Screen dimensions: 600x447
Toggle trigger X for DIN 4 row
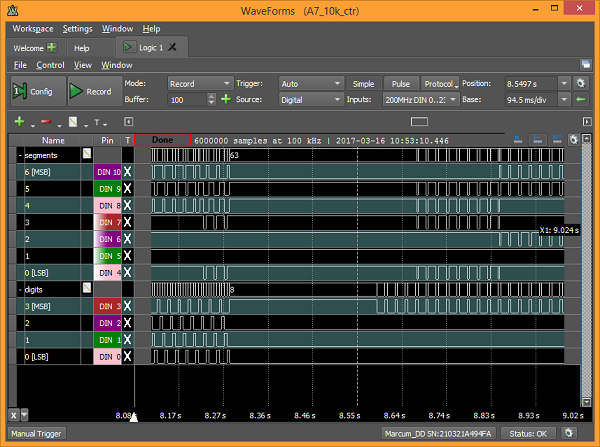(127, 273)
